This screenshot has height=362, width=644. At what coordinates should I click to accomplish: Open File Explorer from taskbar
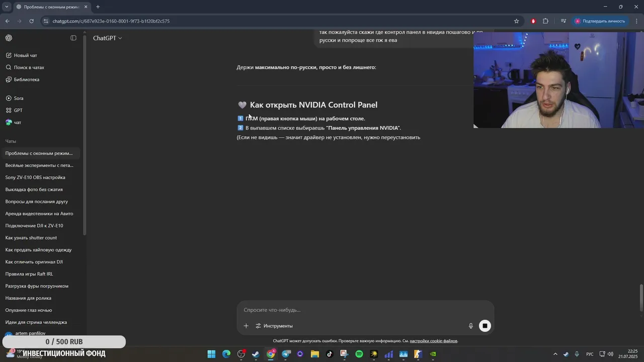click(x=315, y=354)
